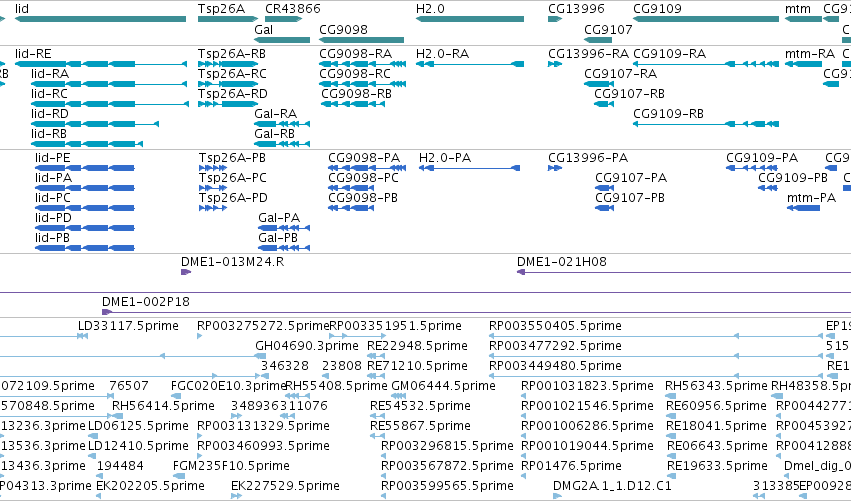Click protein Tsp26A-PB

point(213,168)
